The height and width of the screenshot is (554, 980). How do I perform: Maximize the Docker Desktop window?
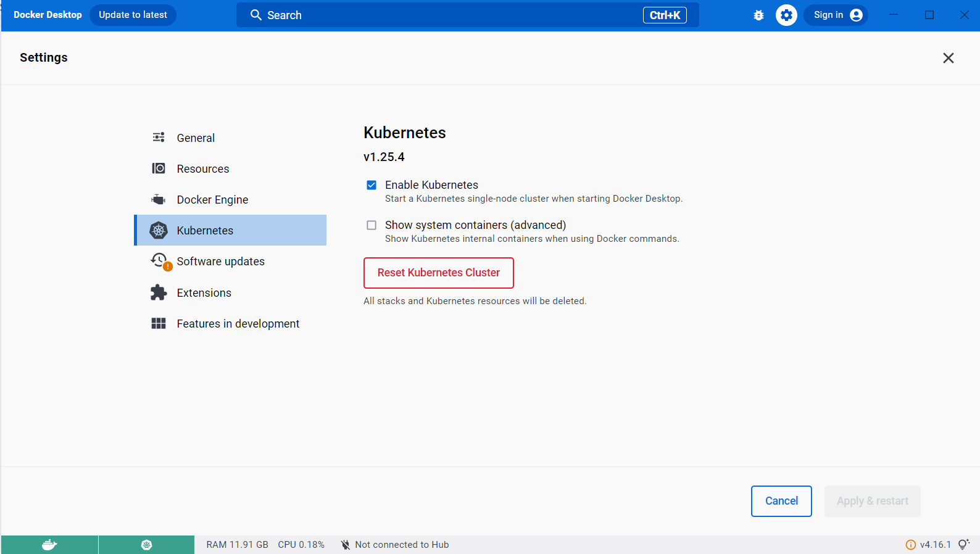[x=929, y=15]
